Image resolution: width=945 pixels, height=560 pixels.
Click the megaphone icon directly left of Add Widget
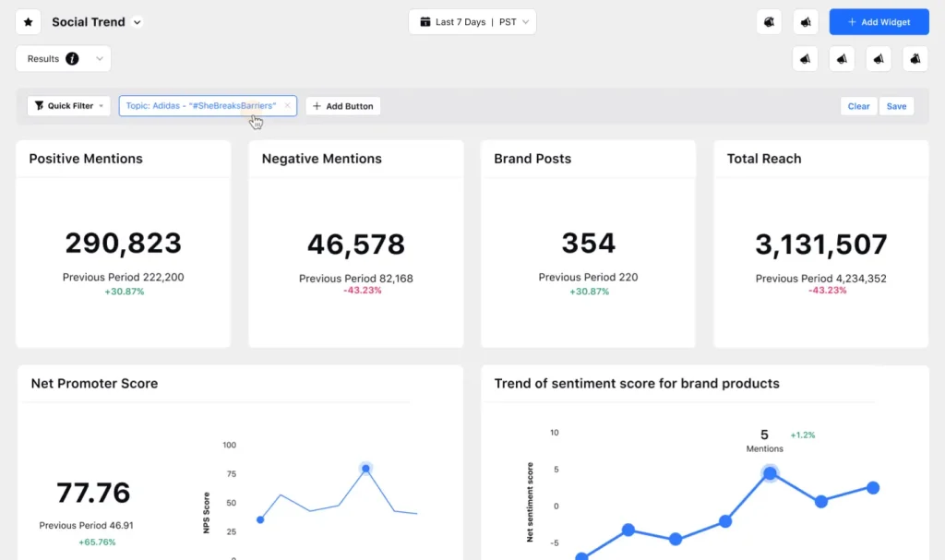point(805,22)
